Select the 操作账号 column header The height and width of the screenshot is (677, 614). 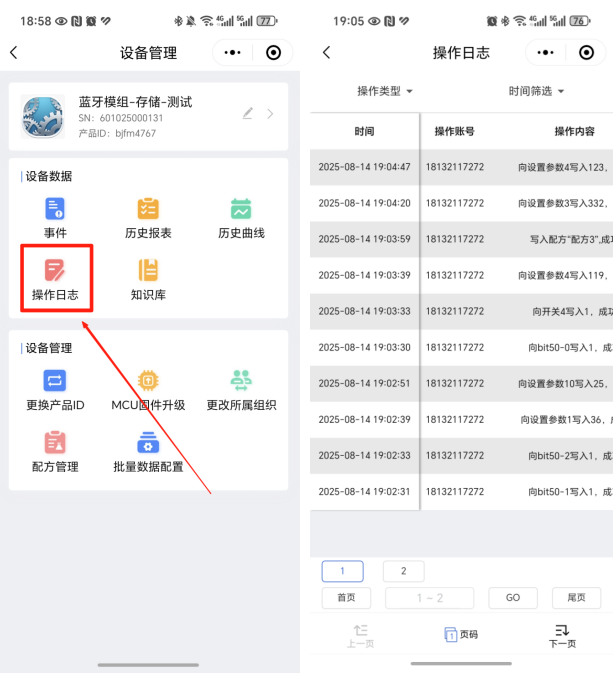tap(454, 131)
